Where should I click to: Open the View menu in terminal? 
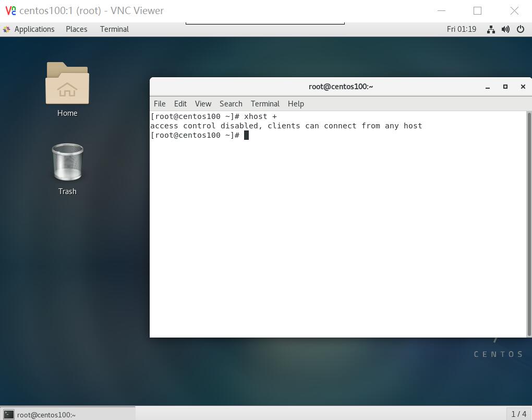pos(203,103)
